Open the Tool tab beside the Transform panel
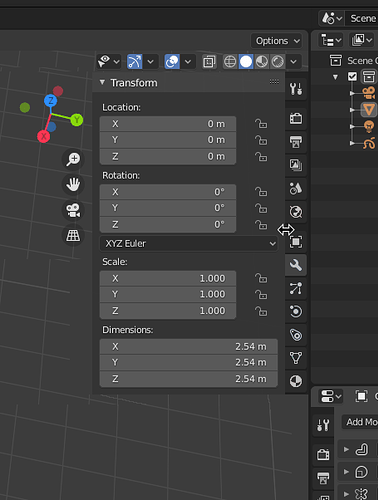The height and width of the screenshot is (500, 378). coord(296,89)
